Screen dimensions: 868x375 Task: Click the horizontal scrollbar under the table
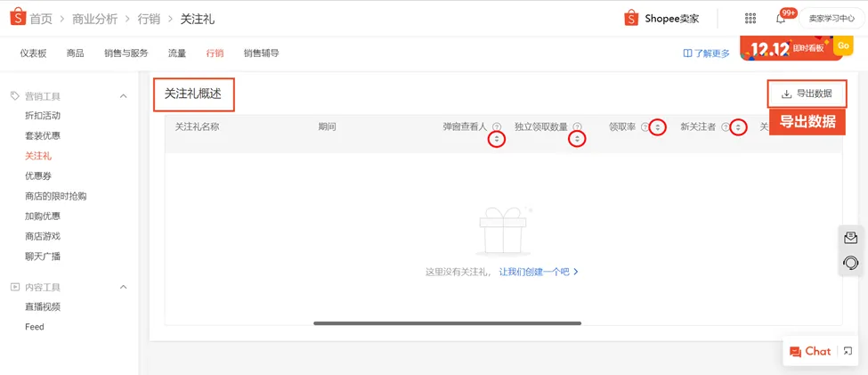coord(447,323)
